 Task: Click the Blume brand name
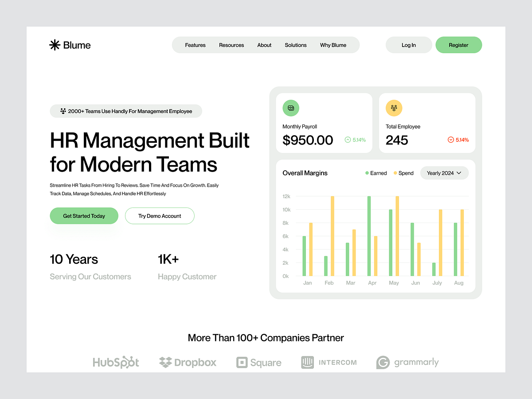point(77,45)
